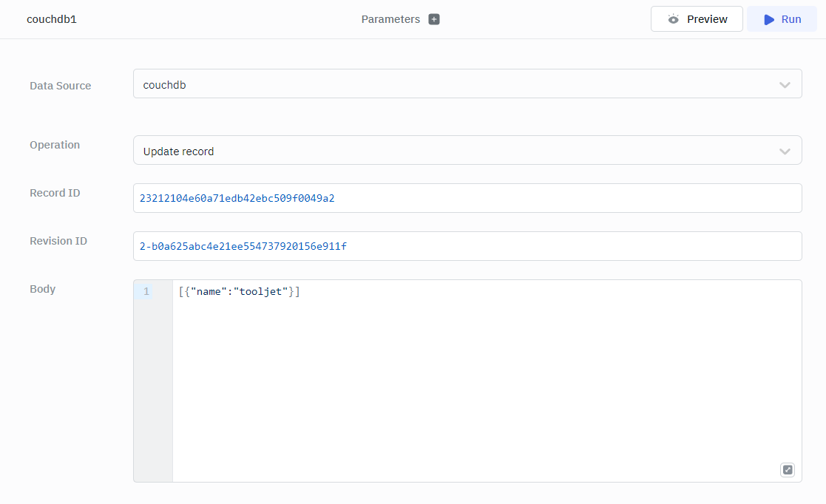This screenshot has height=504, width=826.
Task: Click the plus icon next to Parameters
Action: click(x=434, y=19)
